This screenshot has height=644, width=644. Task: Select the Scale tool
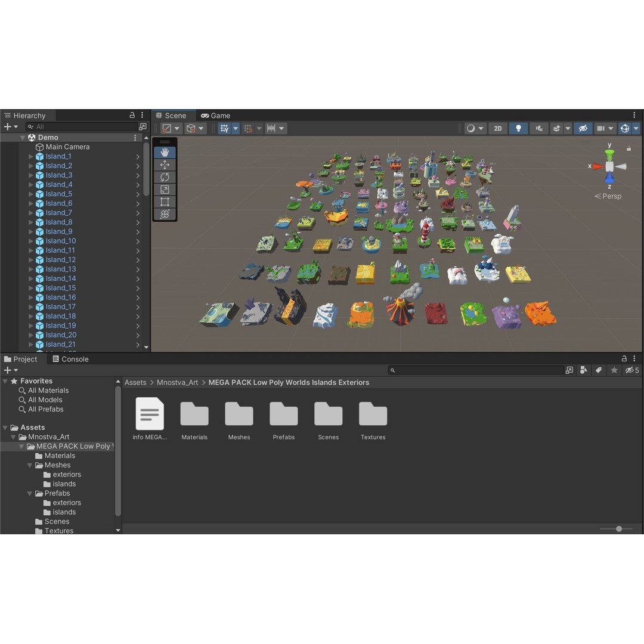tap(165, 190)
